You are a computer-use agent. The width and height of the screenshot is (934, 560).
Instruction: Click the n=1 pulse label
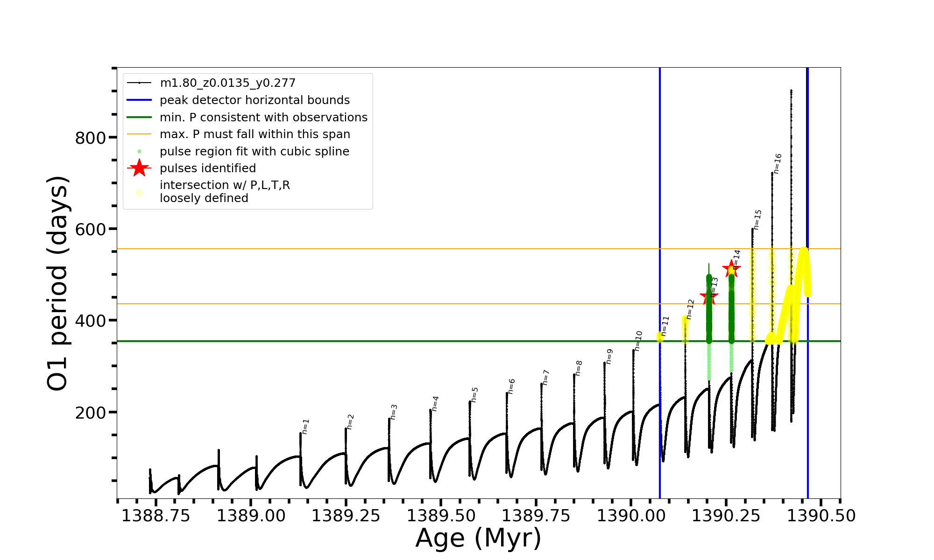click(305, 426)
